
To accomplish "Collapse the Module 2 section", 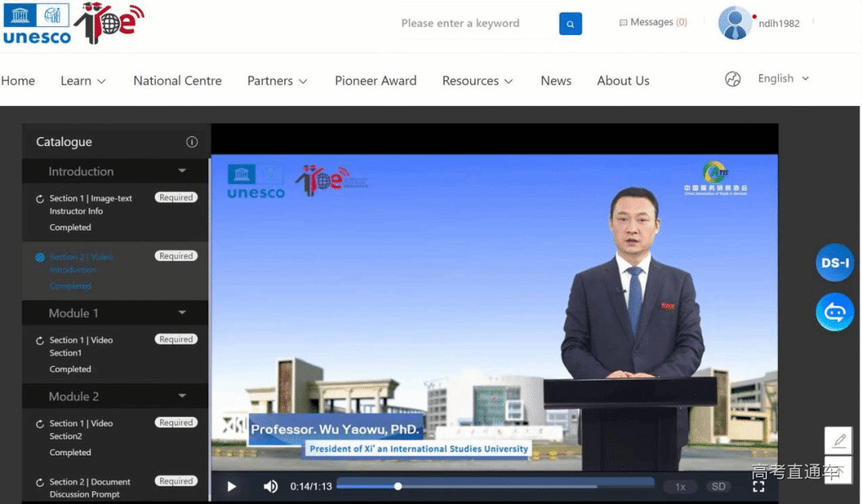I will click(182, 396).
